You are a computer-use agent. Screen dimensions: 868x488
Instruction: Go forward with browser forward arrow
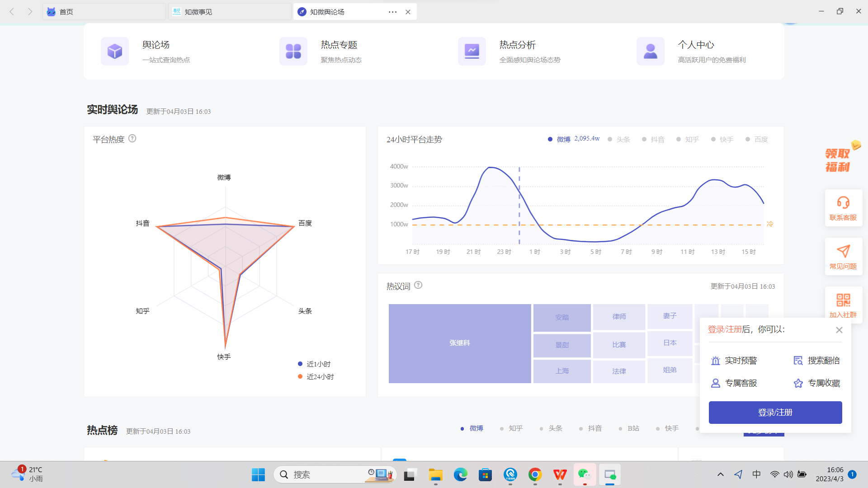click(x=30, y=12)
